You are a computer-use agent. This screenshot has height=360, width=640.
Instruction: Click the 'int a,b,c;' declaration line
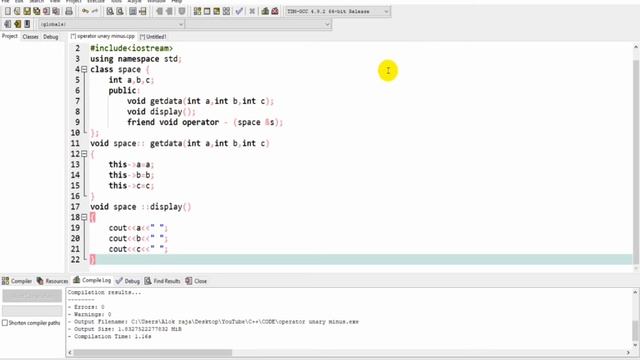pos(131,80)
